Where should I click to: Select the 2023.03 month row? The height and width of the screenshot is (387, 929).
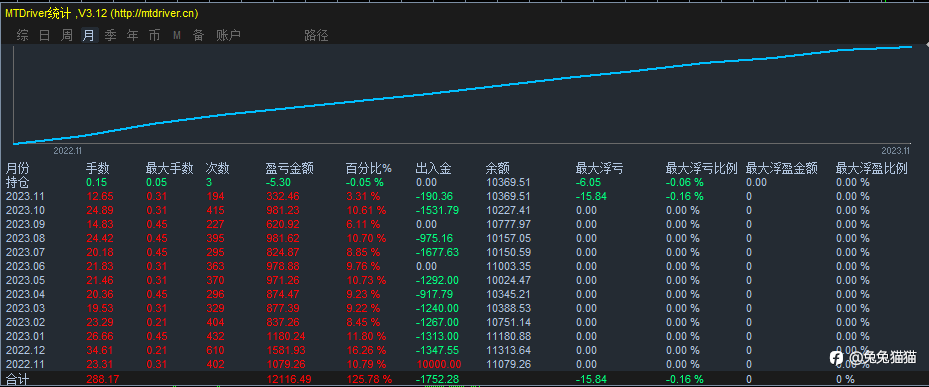tap(464, 308)
